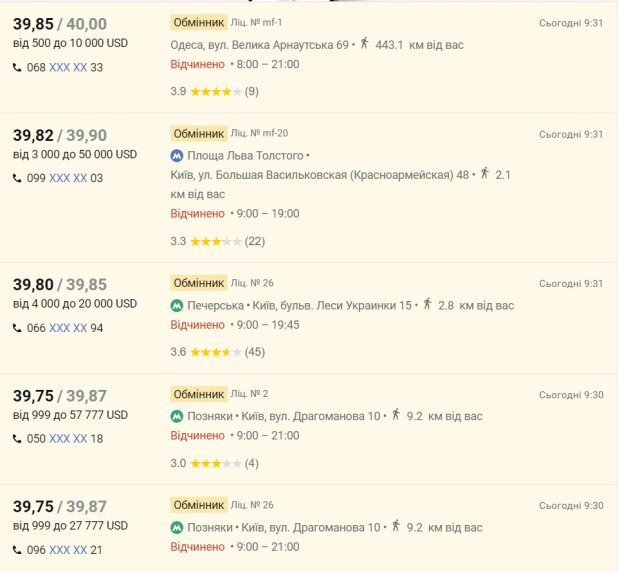
Task: Click phone icon next to 066 number
Action: (x=17, y=328)
